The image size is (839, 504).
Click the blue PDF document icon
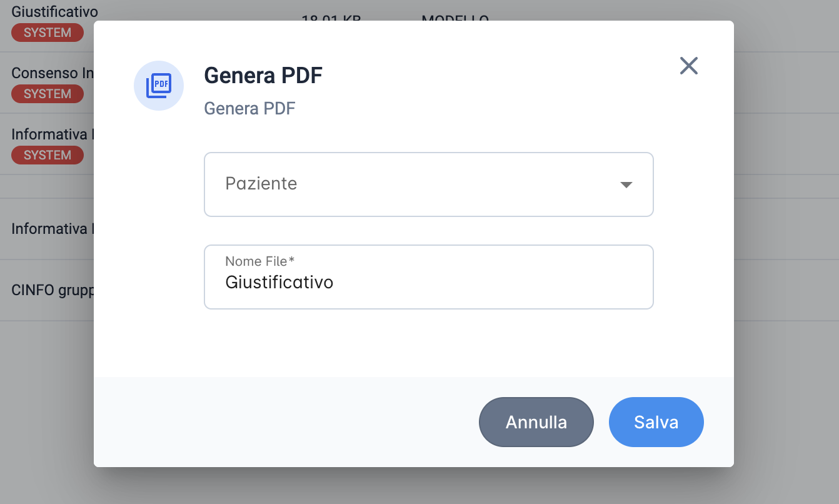pyautogui.click(x=159, y=86)
